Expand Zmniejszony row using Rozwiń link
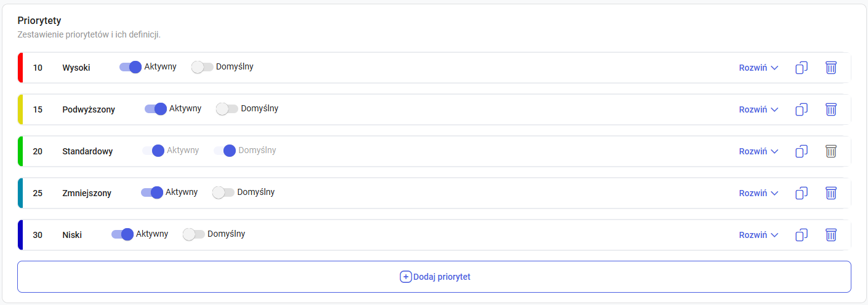This screenshot has height=305, width=868. coord(758,193)
